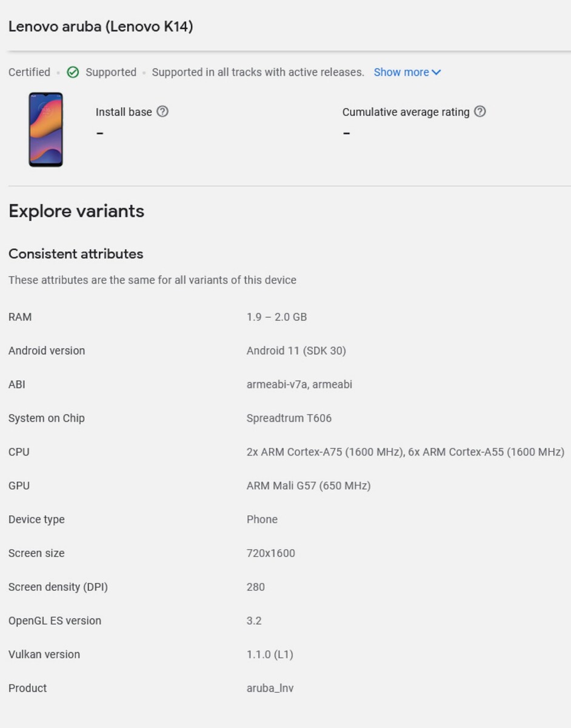
Task: Select the RAM value 1.9 – 2.0 GB
Action: [x=276, y=317]
